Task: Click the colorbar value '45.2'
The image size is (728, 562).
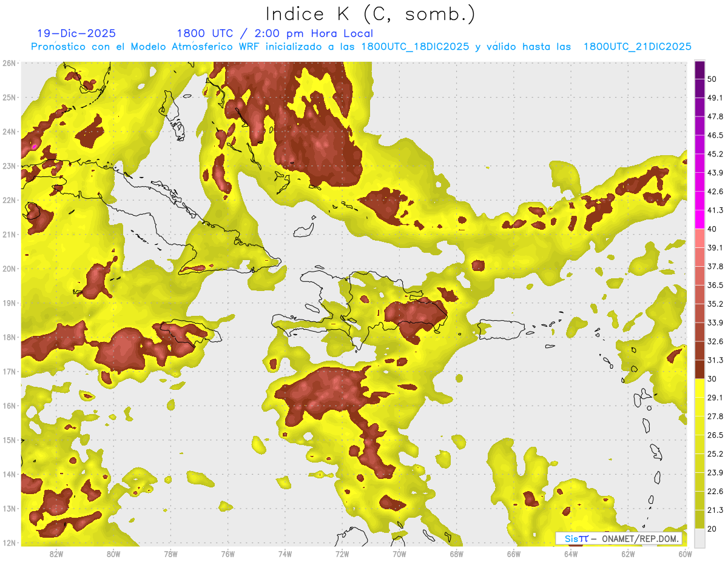Action: pos(715,154)
